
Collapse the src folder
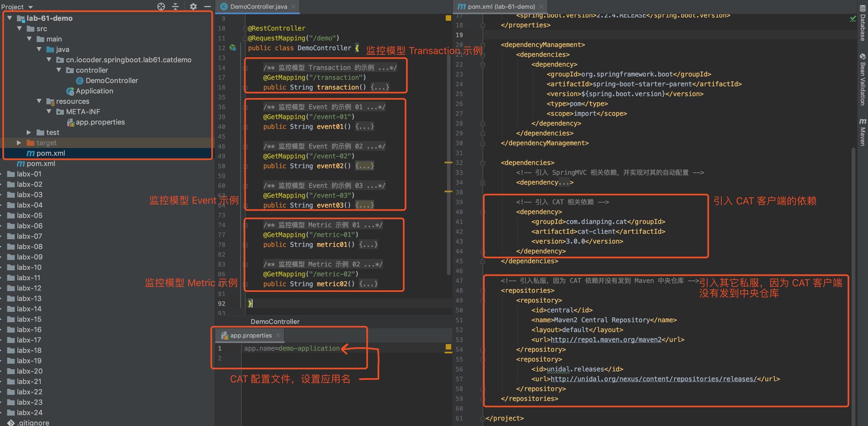[x=19, y=29]
